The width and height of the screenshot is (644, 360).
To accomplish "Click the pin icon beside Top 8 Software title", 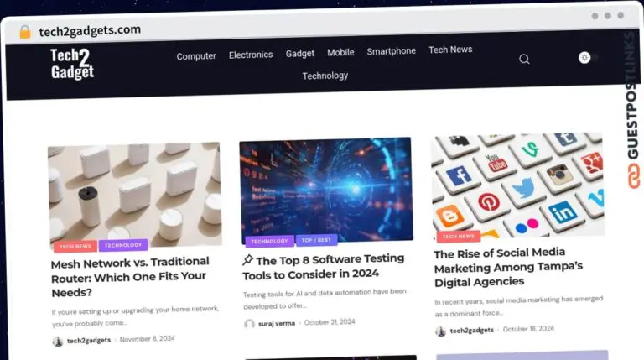I will 247,260.
